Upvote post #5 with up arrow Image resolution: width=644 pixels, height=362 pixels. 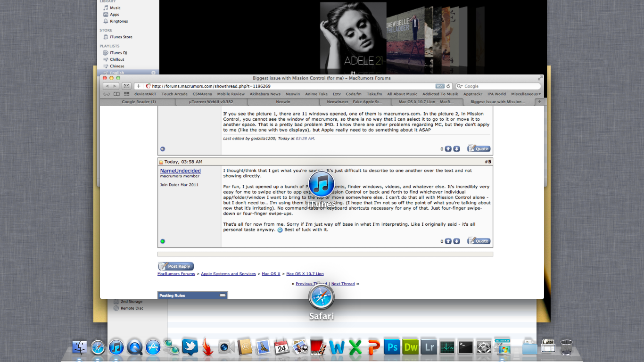(448, 241)
